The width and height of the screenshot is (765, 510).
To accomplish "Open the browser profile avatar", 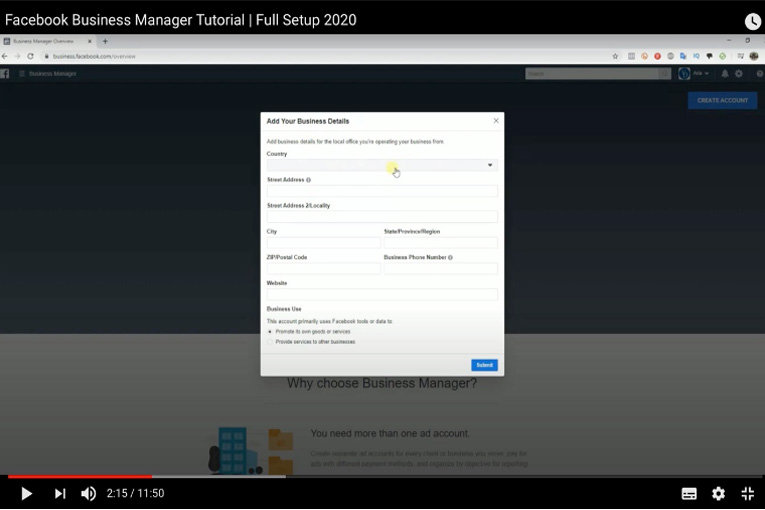I will click(x=754, y=57).
